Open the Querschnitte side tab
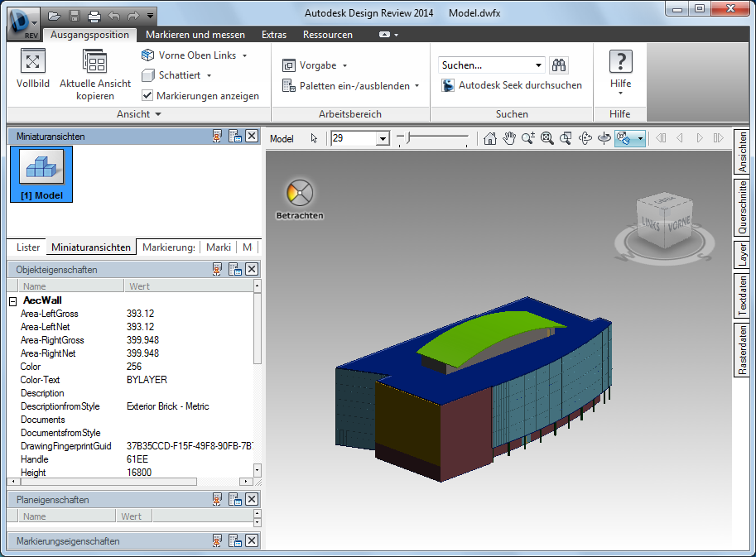 (x=742, y=207)
